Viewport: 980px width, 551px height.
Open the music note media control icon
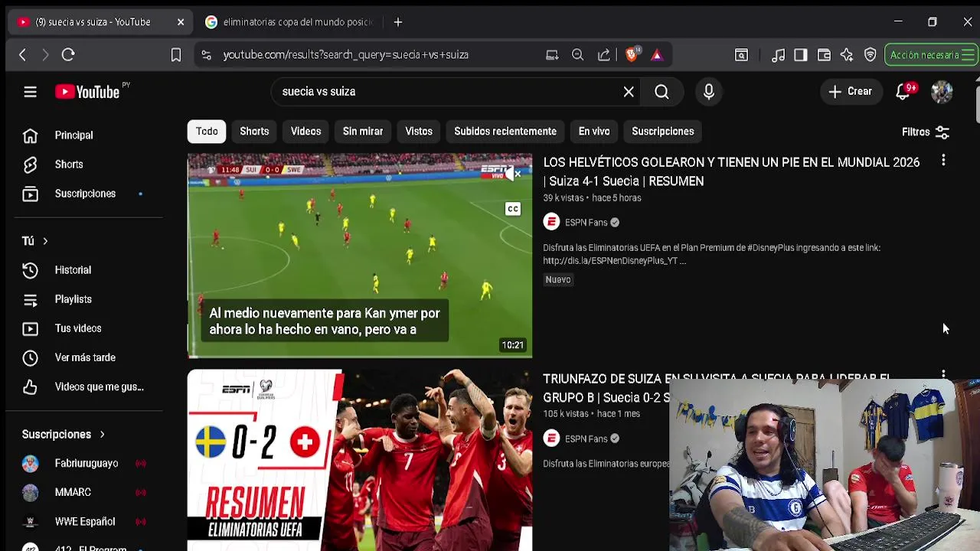[778, 55]
